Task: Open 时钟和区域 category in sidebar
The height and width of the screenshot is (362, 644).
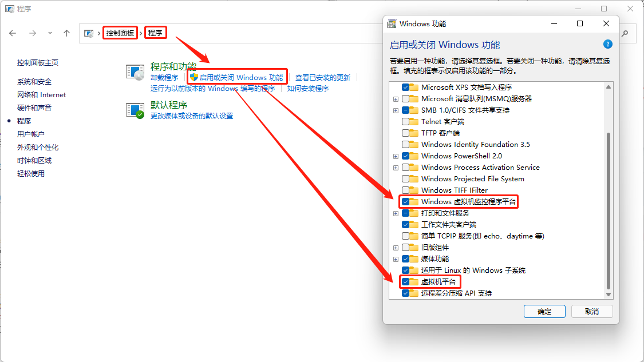Action: click(34, 161)
